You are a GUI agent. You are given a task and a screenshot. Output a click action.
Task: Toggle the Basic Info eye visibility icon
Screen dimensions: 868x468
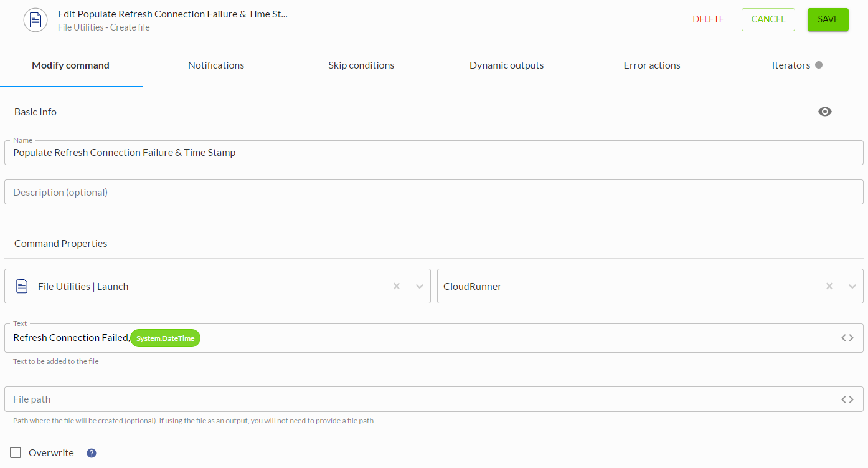[825, 112]
